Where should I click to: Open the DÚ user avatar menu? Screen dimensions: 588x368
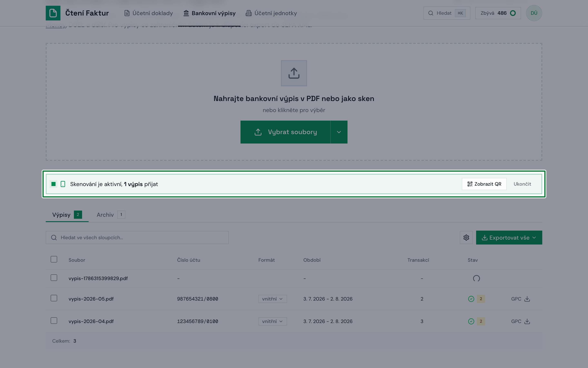pos(534,13)
